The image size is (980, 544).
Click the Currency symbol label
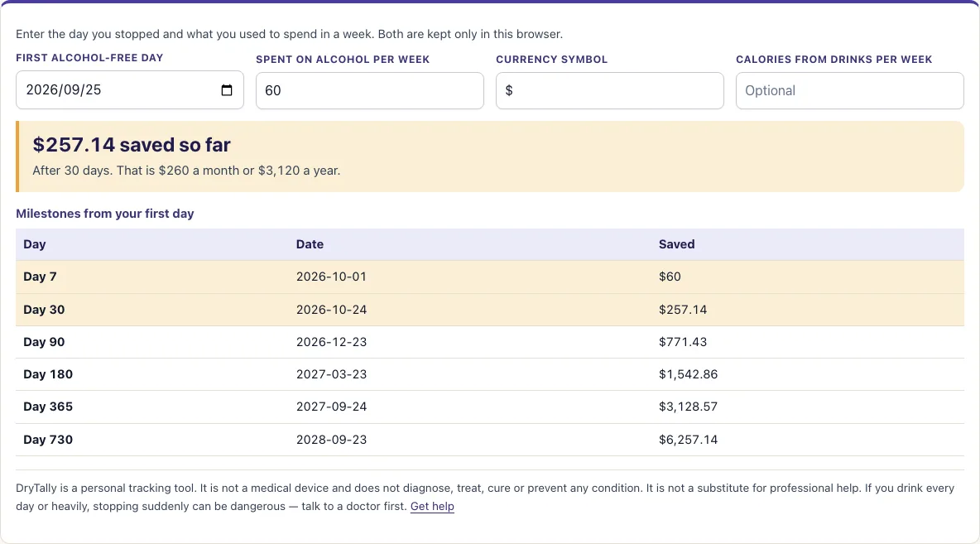point(552,60)
